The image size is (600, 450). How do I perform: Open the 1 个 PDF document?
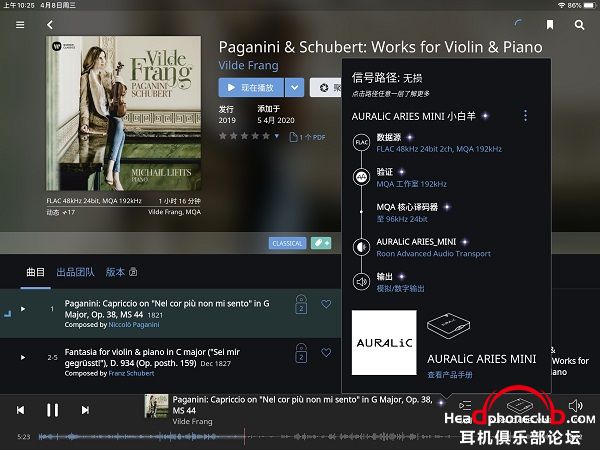(x=307, y=137)
